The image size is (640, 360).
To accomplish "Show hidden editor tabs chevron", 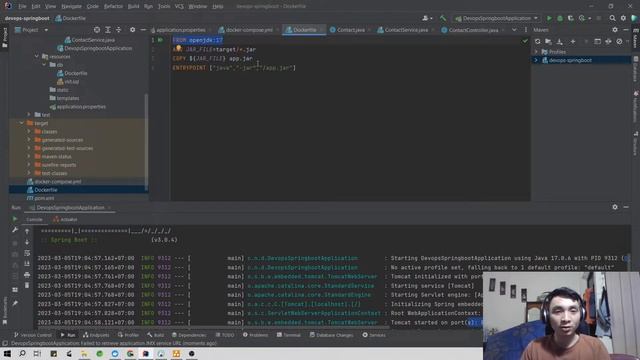I will tap(514, 30).
